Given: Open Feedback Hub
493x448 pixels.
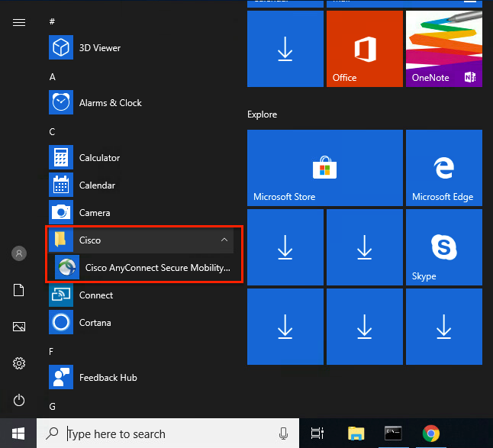Looking at the screenshot, I should tap(141, 377).
